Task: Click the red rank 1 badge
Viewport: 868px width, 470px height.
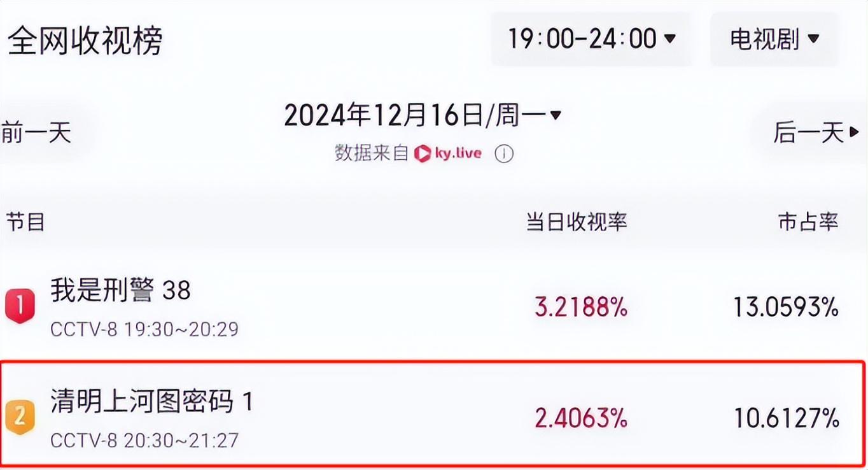Action: tap(20, 306)
